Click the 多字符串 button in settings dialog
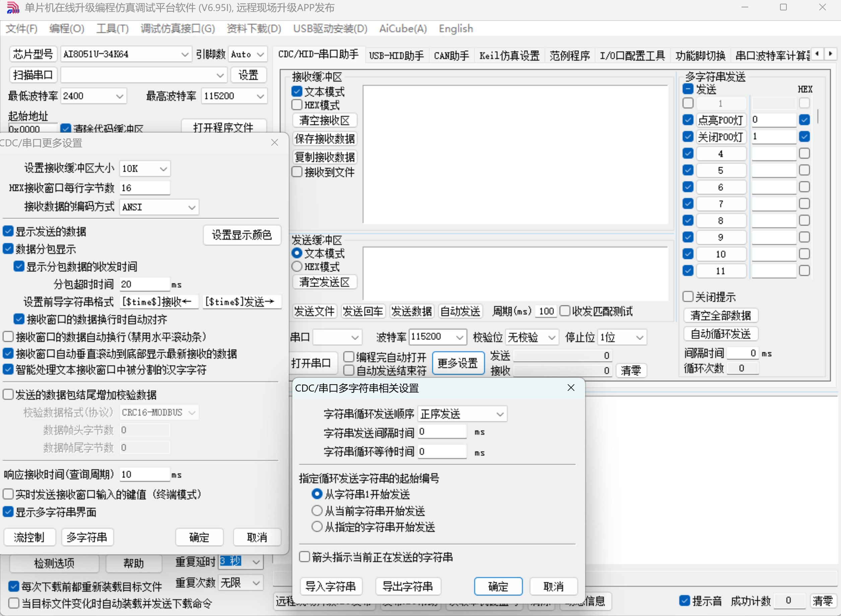841x616 pixels. click(87, 537)
